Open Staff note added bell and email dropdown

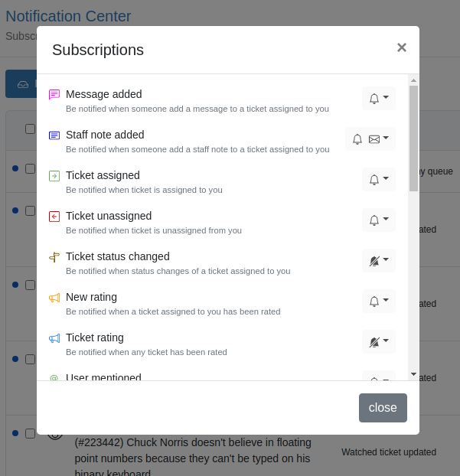coord(370,139)
